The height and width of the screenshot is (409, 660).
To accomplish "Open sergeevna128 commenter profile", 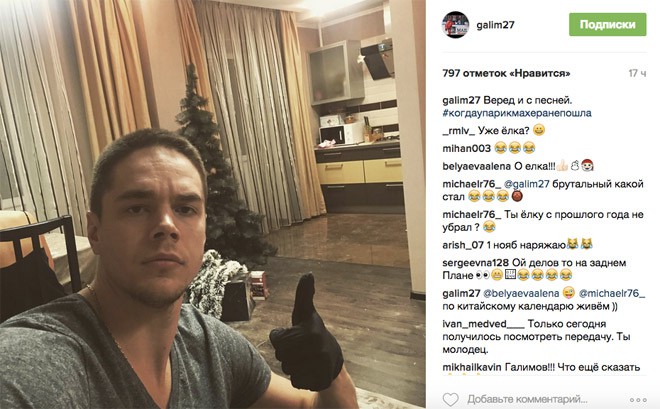I will [476, 263].
